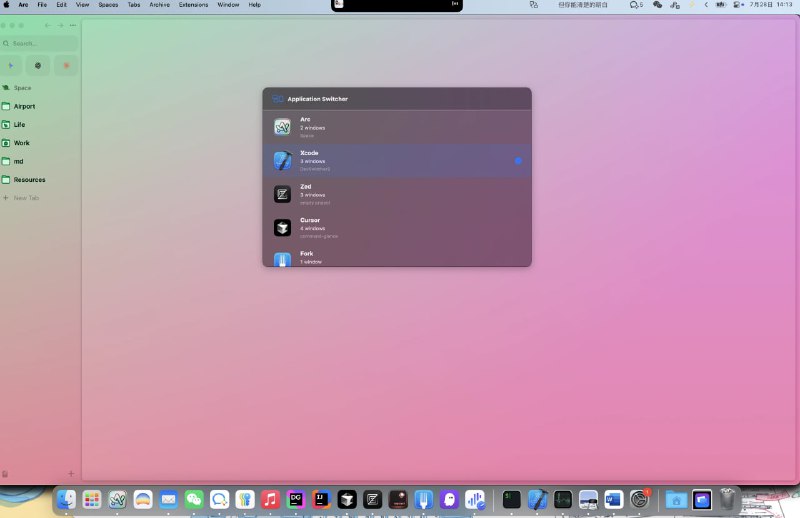The image size is (800, 518).
Task: Open the first pinned favorite with blue icon
Action: (x=11, y=65)
